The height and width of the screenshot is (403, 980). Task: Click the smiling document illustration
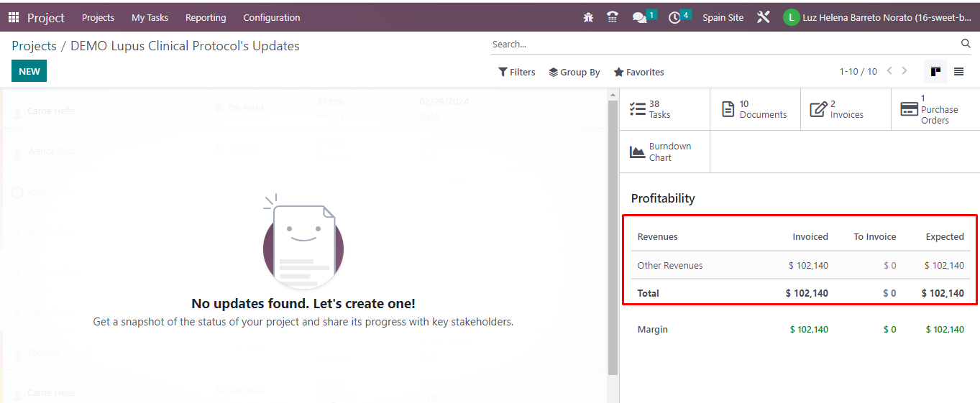coord(303,243)
